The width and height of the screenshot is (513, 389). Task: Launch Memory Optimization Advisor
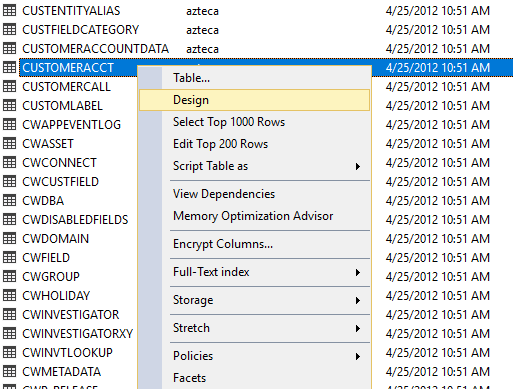[255, 216]
